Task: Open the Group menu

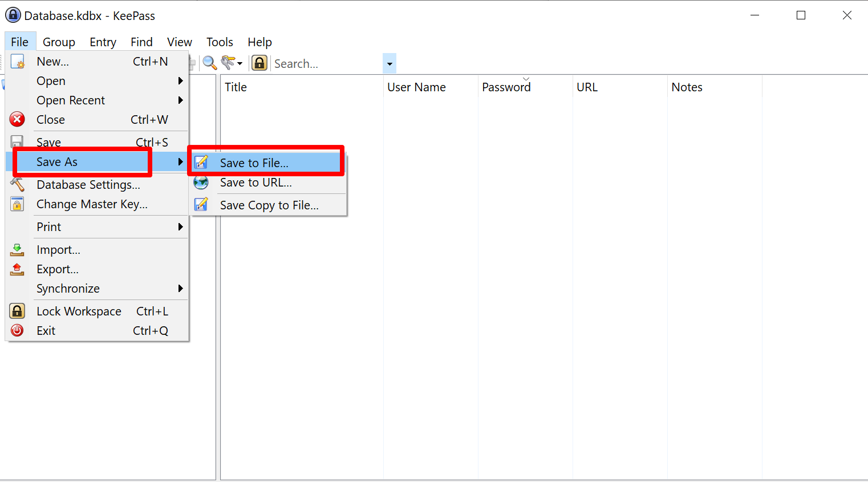Action: coord(59,42)
